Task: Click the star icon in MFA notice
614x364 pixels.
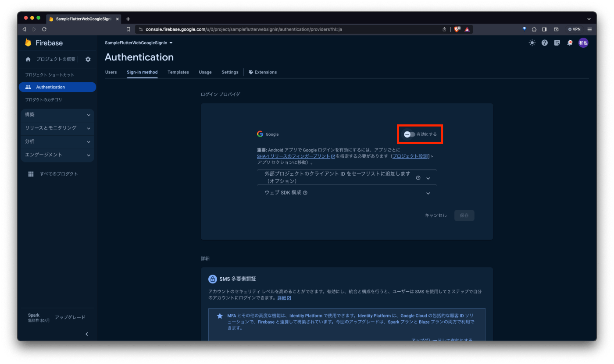Action: 220,316
